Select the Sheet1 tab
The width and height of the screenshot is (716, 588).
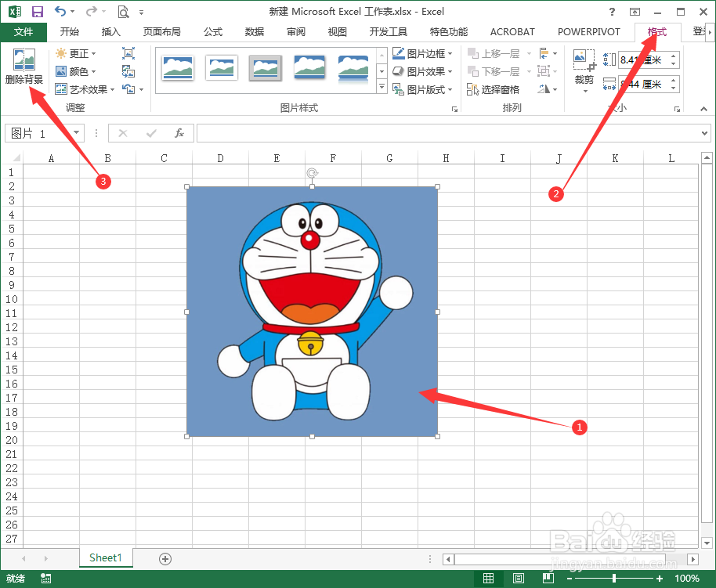coord(106,558)
